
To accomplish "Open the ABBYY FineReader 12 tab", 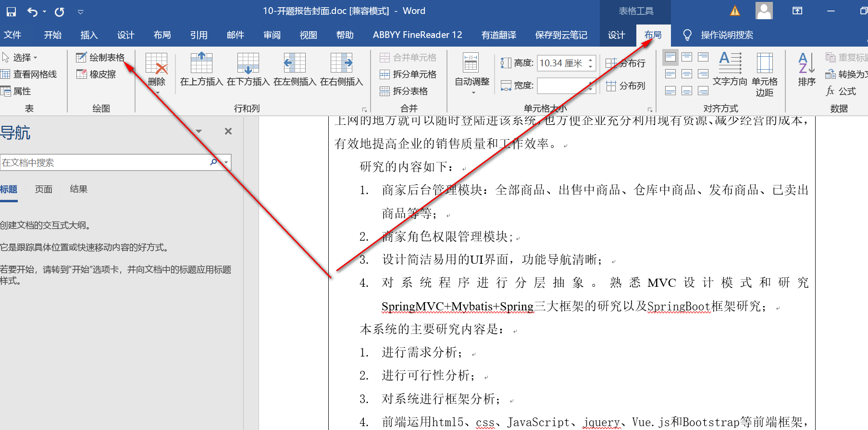I will pos(418,35).
